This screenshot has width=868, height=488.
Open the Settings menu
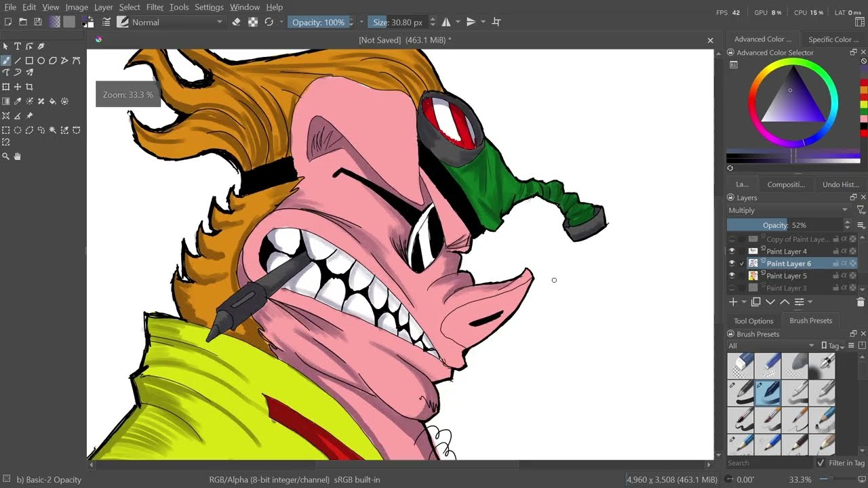[x=209, y=7]
